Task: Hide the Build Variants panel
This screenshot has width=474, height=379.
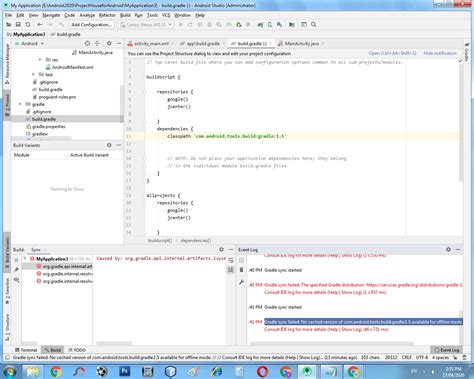Action: [119, 145]
